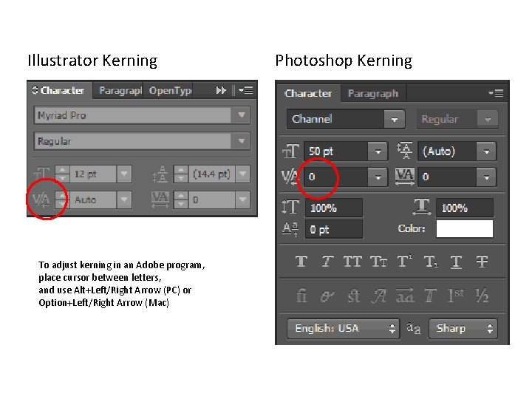
Task: Click the Illustrator tracking VA icon
Action: [160, 199]
